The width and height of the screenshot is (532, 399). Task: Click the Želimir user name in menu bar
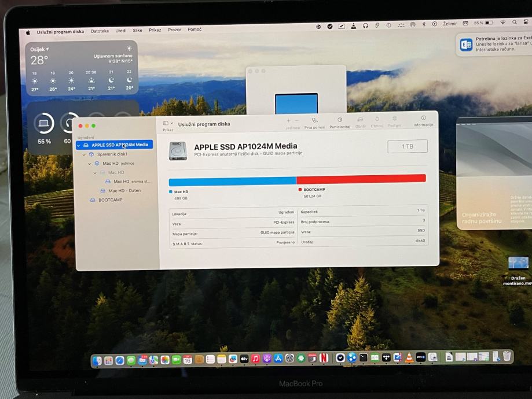[x=450, y=24]
